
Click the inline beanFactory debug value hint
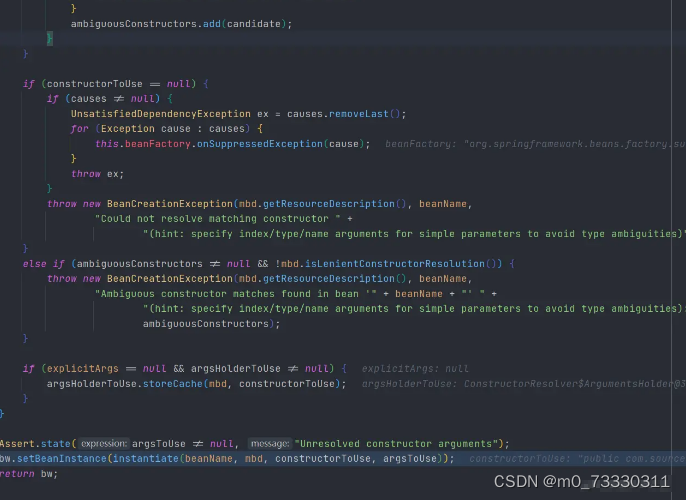(x=535, y=144)
